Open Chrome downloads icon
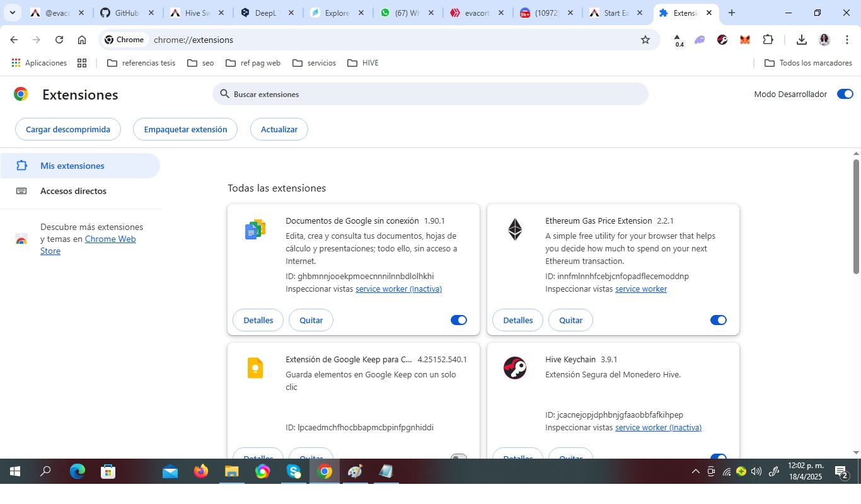 pyautogui.click(x=801, y=40)
